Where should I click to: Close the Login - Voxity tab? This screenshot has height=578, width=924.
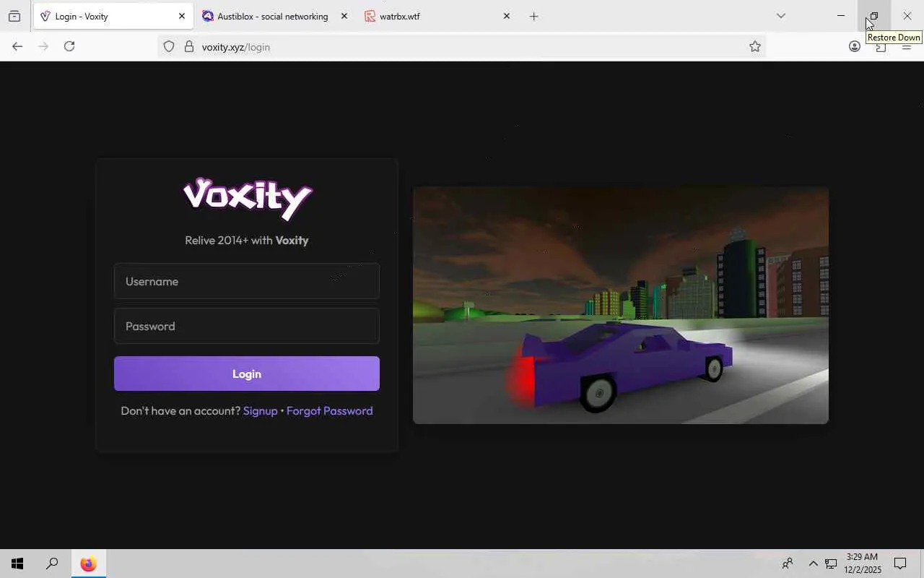click(x=182, y=16)
